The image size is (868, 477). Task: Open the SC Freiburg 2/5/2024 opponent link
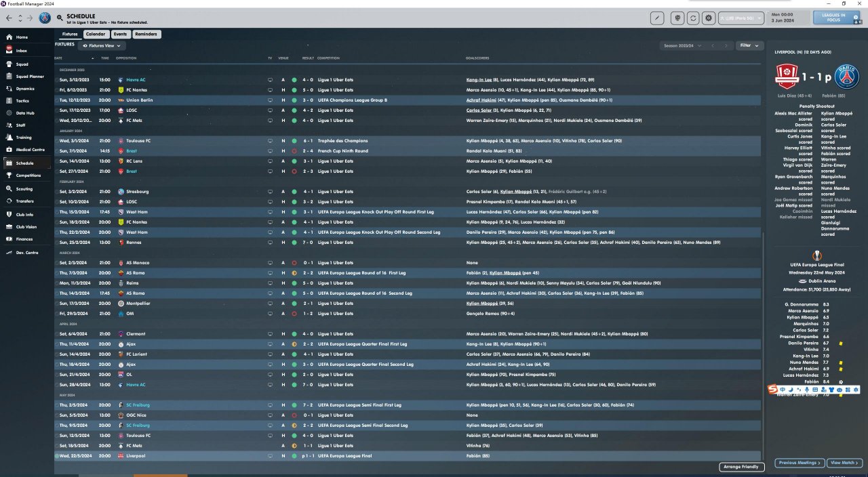click(x=140, y=405)
